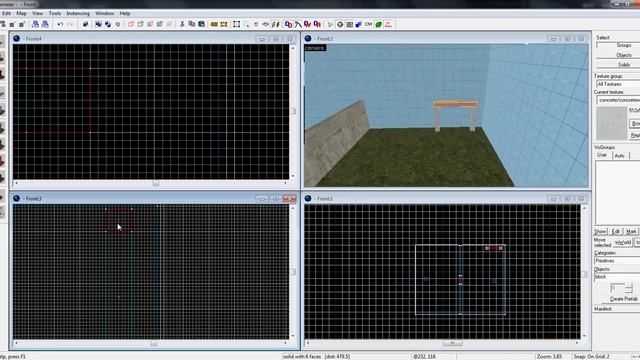Switch to the Auto VisGroups tab

click(620, 156)
